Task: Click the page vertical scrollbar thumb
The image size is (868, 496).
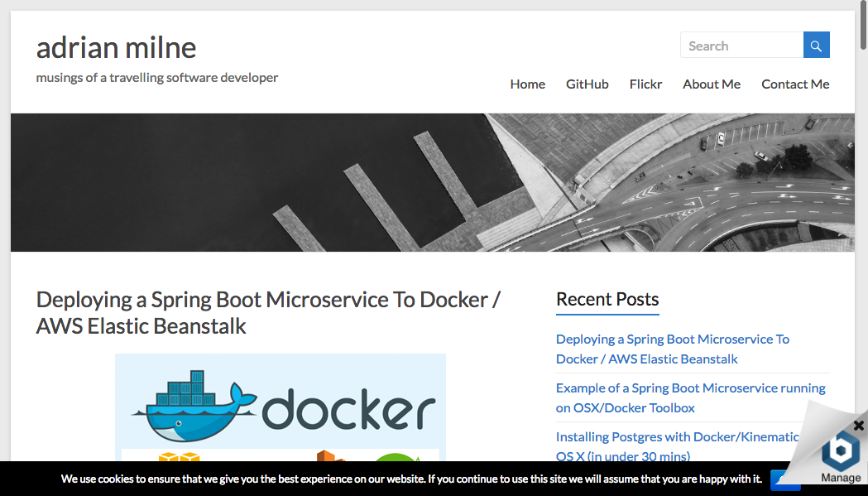Action: [862, 25]
